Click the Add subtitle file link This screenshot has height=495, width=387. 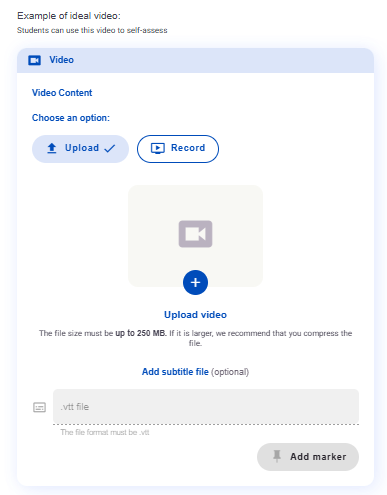coord(175,372)
